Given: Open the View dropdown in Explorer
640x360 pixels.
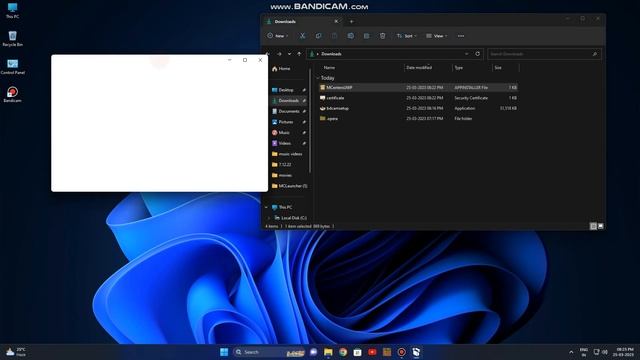Looking at the screenshot, I should [437, 36].
